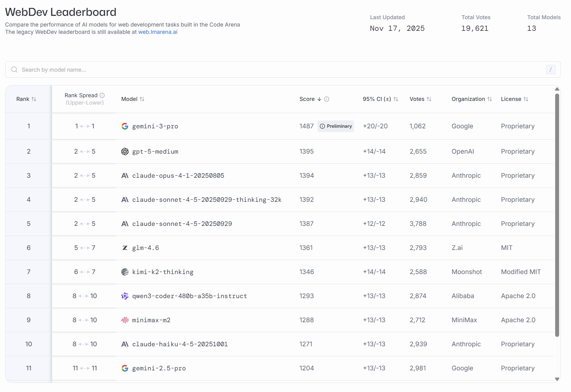571x392 pixels.
Task: Click the Preliminary badge on gemini-3-pro's score
Action: click(335, 126)
